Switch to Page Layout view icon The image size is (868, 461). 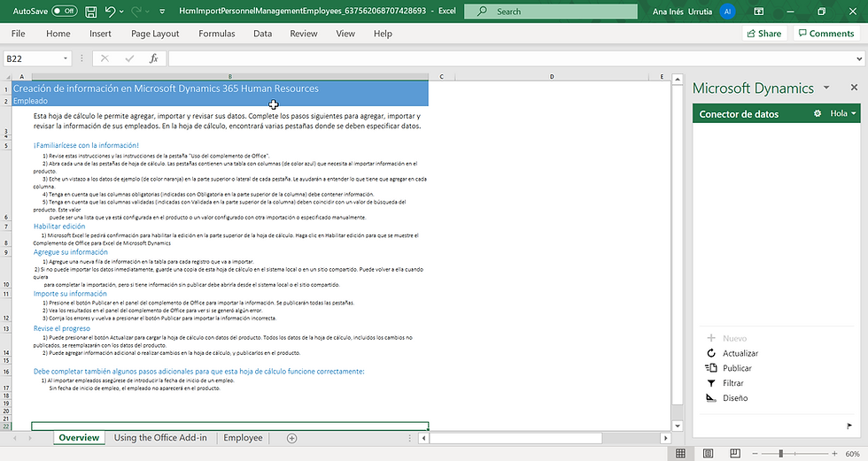pyautogui.click(x=708, y=453)
